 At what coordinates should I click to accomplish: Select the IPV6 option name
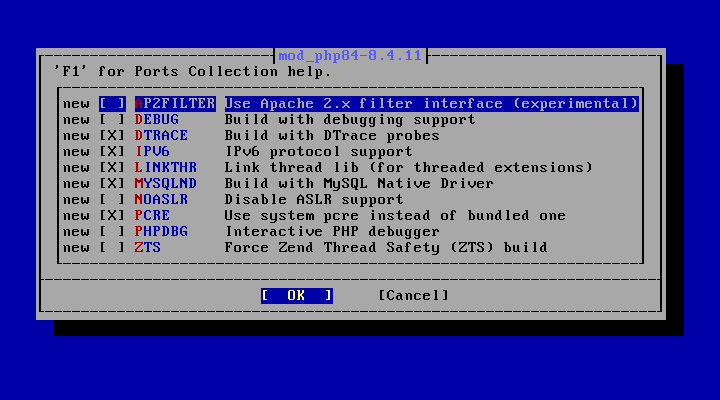[152, 152]
